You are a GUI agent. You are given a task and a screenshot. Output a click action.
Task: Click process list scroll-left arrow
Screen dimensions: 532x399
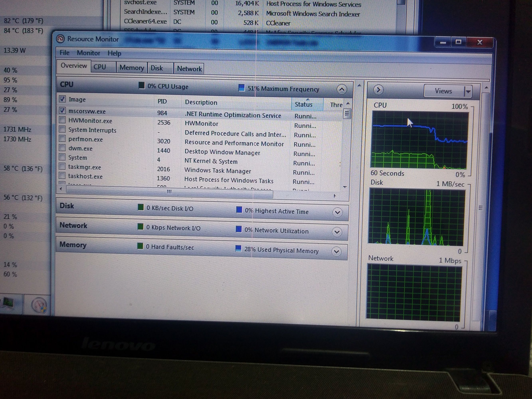coord(61,189)
